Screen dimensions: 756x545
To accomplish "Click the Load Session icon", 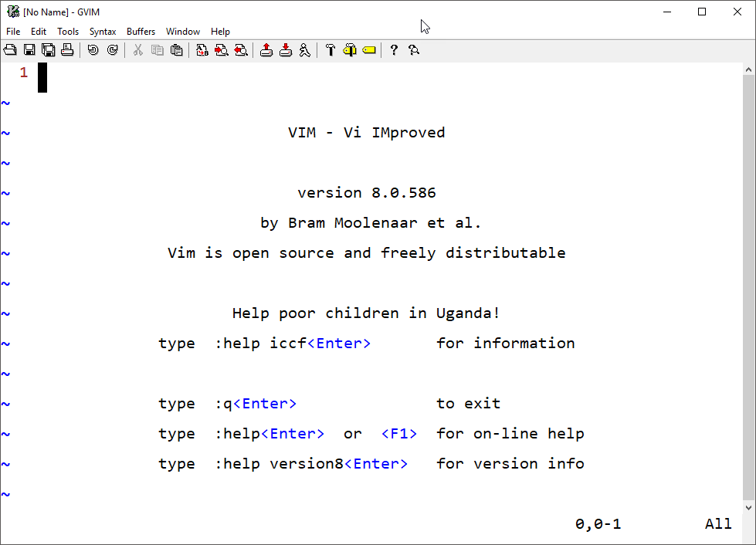I will (x=266, y=50).
